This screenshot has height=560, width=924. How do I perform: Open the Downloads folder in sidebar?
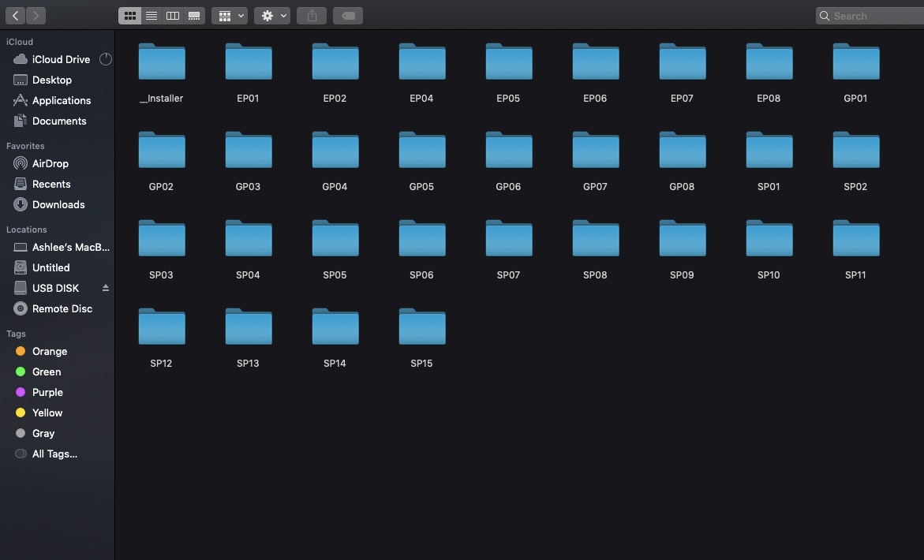pyautogui.click(x=58, y=204)
